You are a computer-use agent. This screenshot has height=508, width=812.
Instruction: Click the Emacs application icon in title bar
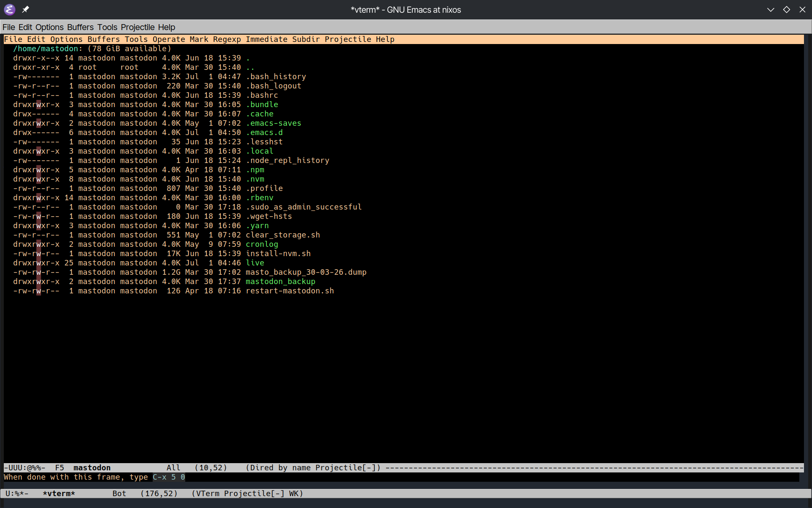coord(9,9)
